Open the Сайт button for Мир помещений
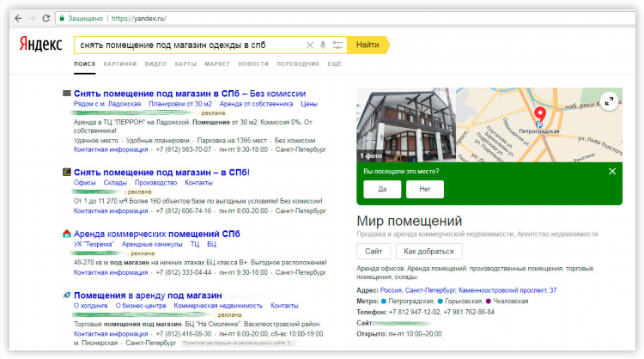The width and height of the screenshot is (644, 359). [x=374, y=252]
